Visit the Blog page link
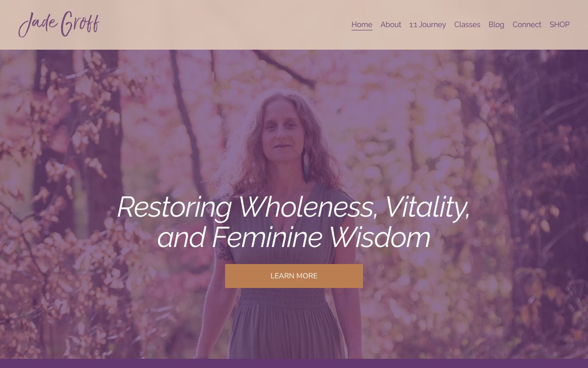Image resolution: width=588 pixels, height=368 pixels. point(496,25)
